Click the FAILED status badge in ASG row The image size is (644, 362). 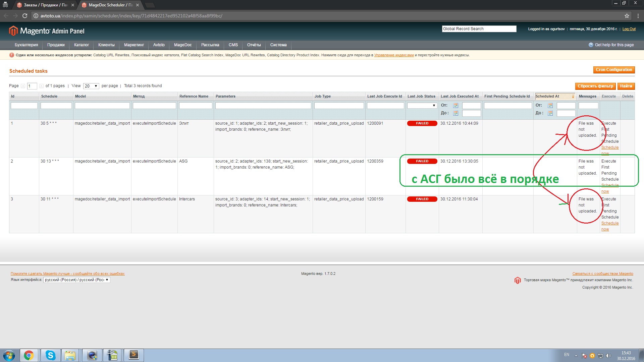click(x=422, y=161)
